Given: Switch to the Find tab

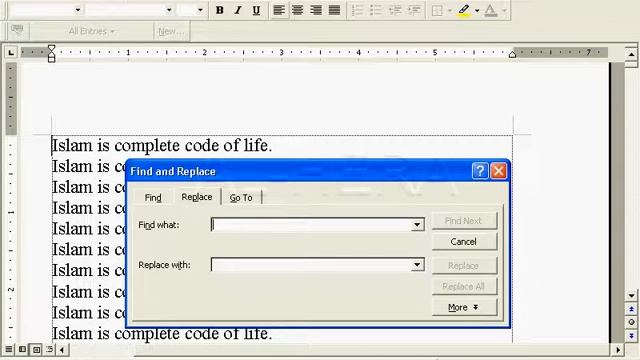Looking at the screenshot, I should [153, 198].
